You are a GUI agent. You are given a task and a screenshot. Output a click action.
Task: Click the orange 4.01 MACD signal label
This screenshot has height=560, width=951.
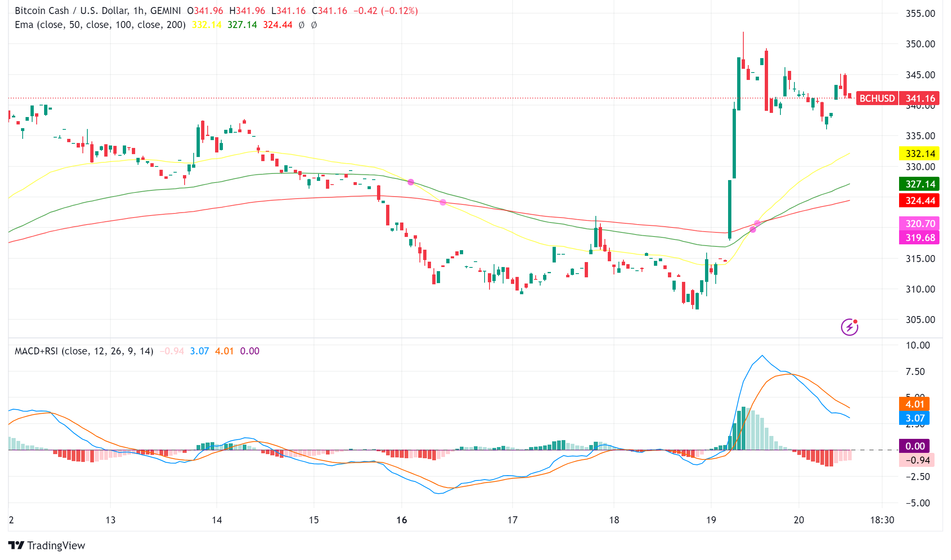[x=914, y=404]
